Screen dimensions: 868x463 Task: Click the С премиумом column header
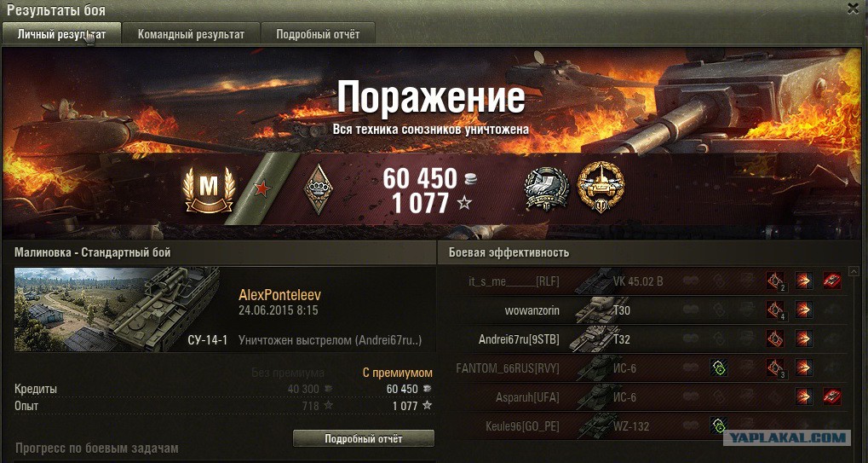pyautogui.click(x=398, y=373)
